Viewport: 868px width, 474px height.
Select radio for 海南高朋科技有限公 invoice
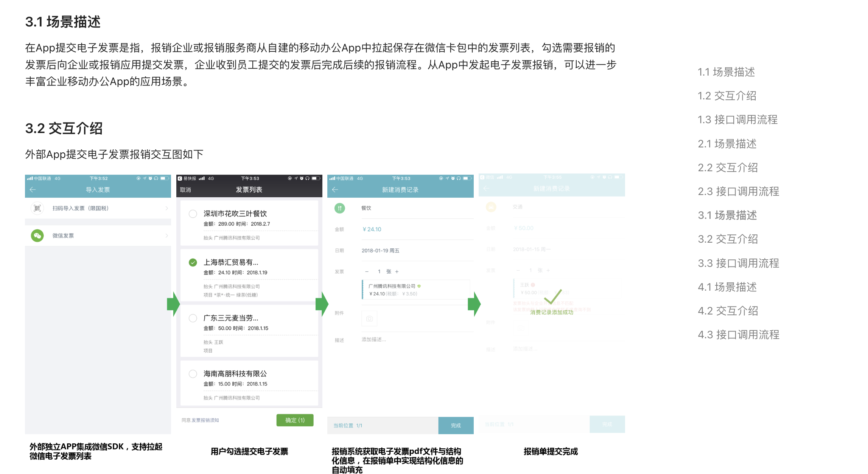point(193,374)
